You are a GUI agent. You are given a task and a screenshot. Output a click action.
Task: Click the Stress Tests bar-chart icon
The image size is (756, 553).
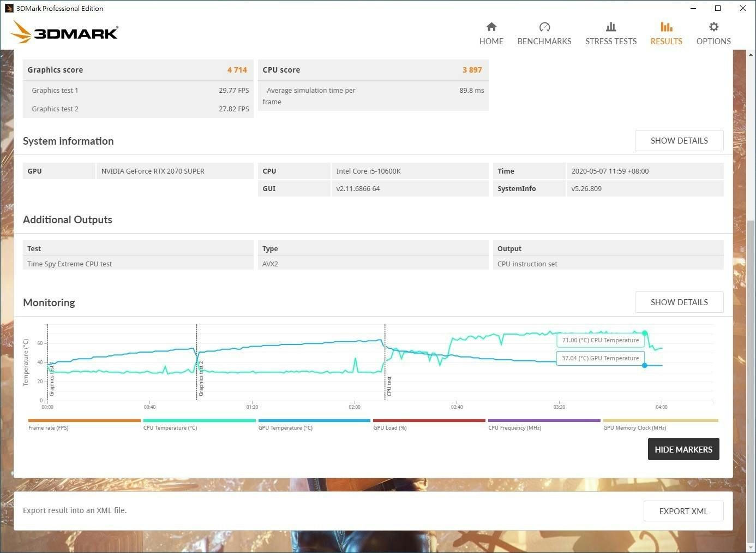(611, 27)
